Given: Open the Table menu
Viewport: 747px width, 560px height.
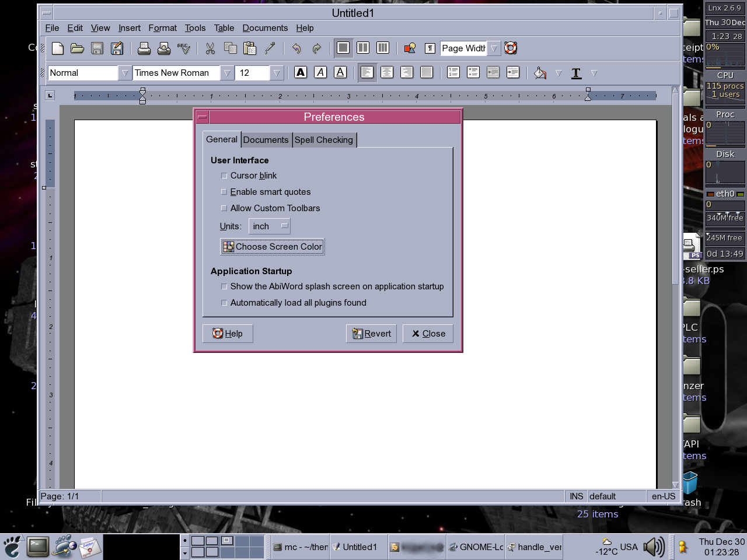Looking at the screenshot, I should point(224,28).
